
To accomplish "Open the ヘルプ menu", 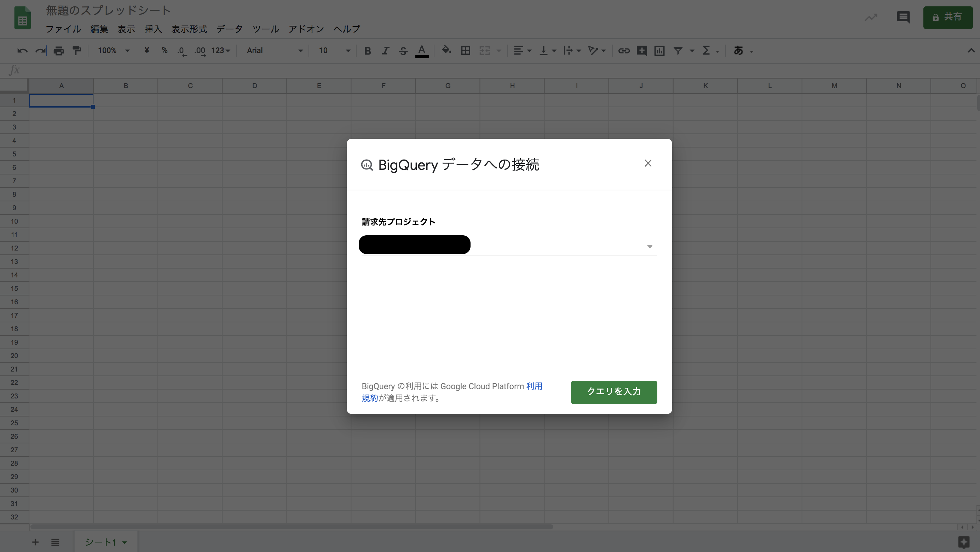I will pos(347,29).
